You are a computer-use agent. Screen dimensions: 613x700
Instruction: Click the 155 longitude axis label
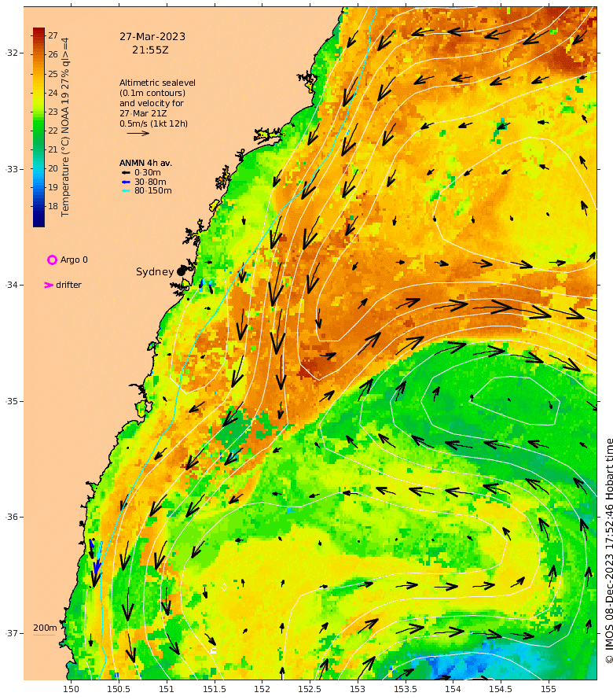[549, 689]
